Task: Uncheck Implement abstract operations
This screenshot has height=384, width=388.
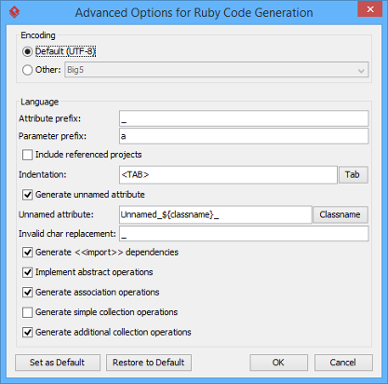Action: [27, 272]
